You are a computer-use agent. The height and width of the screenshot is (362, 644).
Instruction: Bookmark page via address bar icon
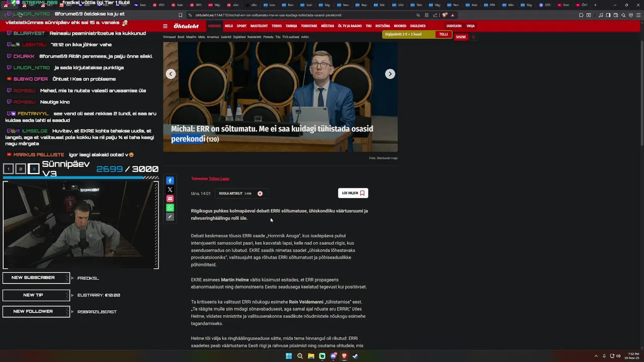[180, 15]
